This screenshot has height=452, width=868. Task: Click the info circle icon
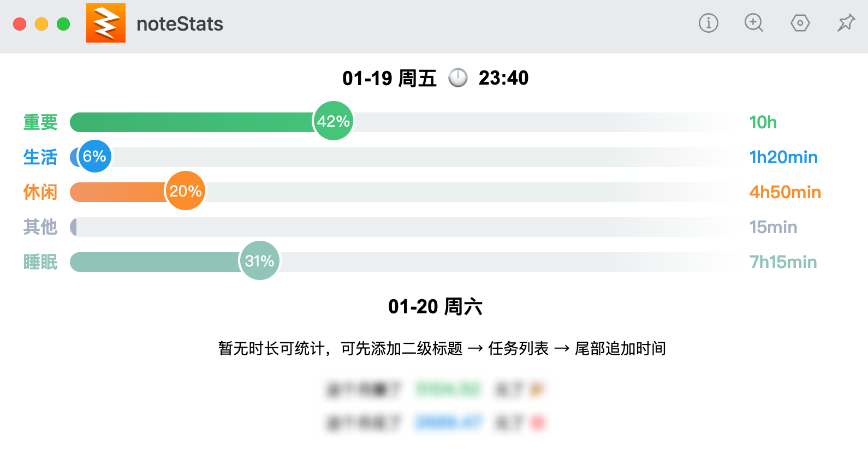708,23
